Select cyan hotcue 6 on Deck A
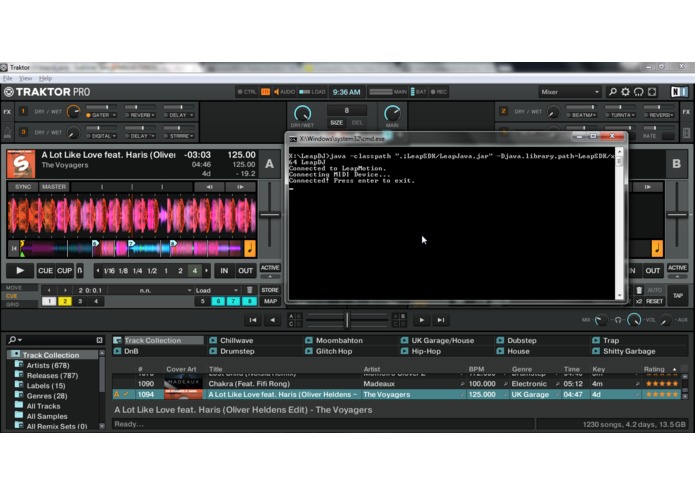This screenshot has height=494, width=695. coord(218,301)
